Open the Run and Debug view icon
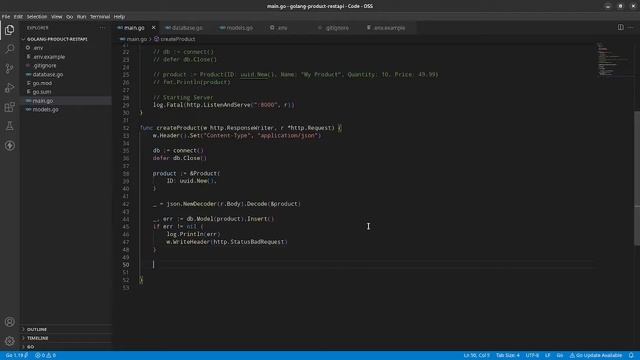This screenshot has height=360, width=640. coord(9,88)
